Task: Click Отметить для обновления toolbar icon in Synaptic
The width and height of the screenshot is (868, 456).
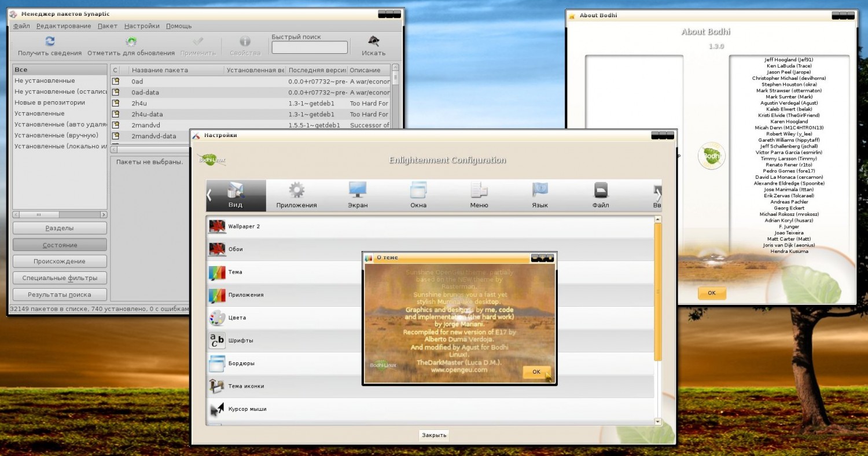Action: coord(131,41)
